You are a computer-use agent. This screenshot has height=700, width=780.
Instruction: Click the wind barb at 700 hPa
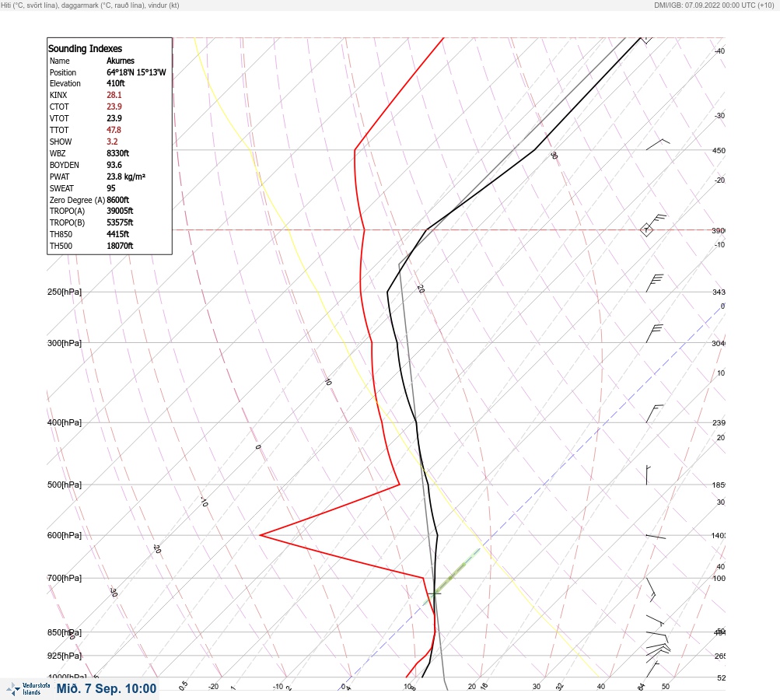(651, 590)
